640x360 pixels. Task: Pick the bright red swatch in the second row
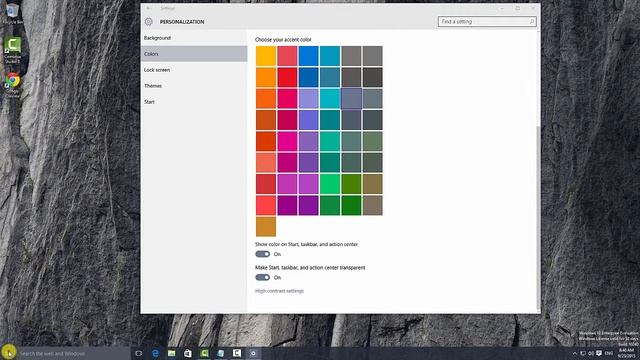[287, 77]
